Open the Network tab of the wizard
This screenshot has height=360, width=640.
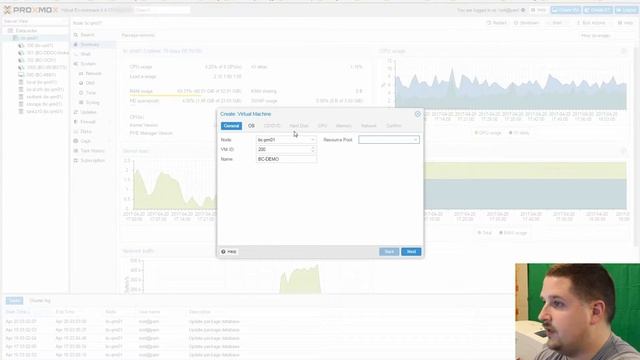tap(369, 126)
